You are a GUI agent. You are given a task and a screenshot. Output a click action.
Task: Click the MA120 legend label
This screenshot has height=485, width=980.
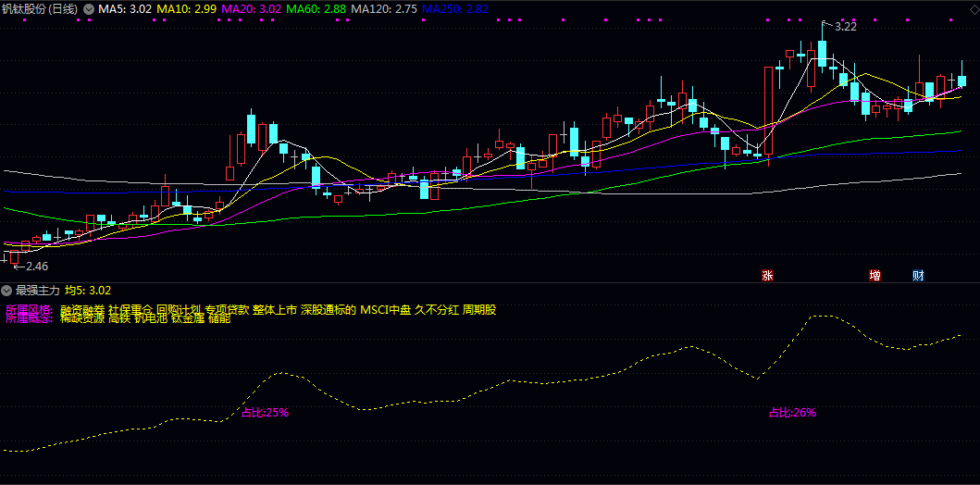click(x=383, y=8)
